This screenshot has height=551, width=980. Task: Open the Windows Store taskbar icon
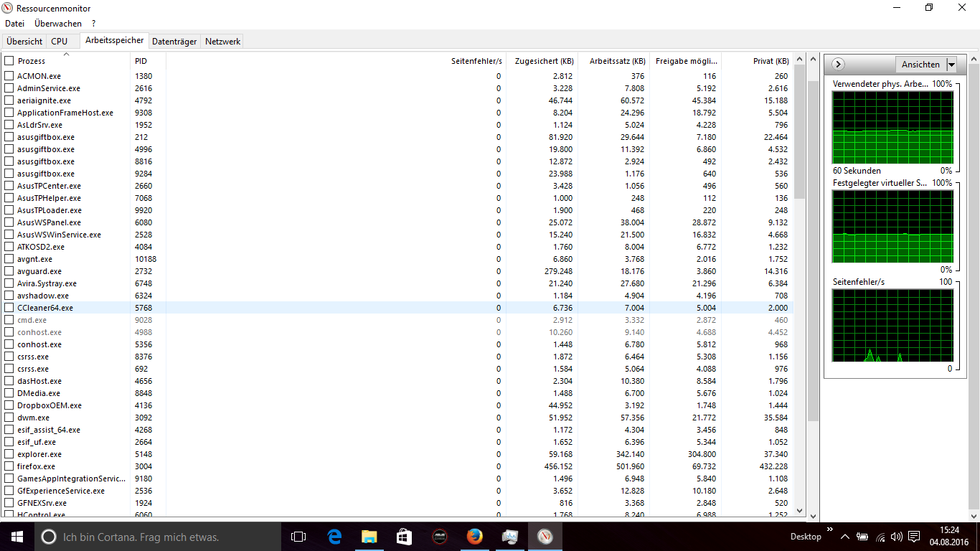pyautogui.click(x=404, y=537)
